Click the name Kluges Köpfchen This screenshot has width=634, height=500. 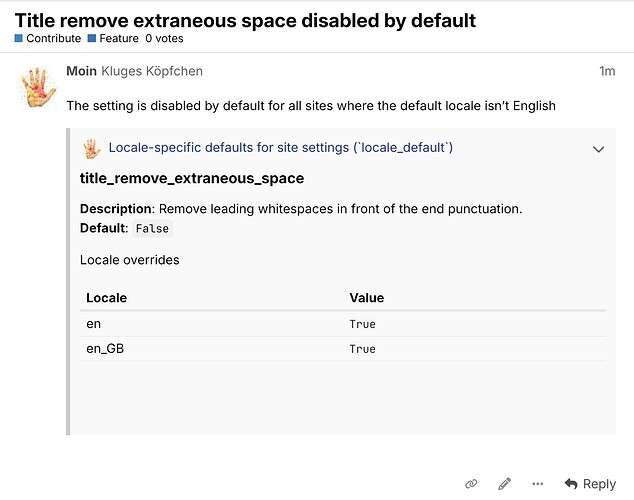point(152,71)
